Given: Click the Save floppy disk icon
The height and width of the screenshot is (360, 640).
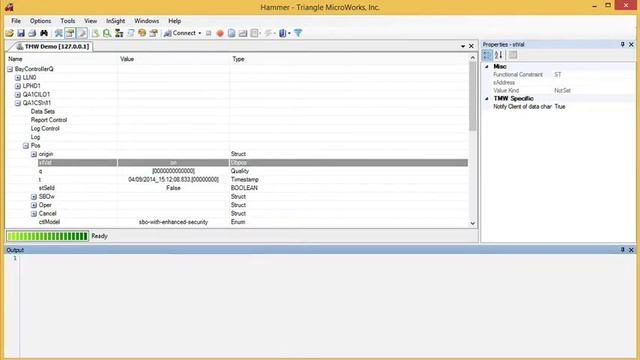Looking at the screenshot, I should click(x=21, y=33).
